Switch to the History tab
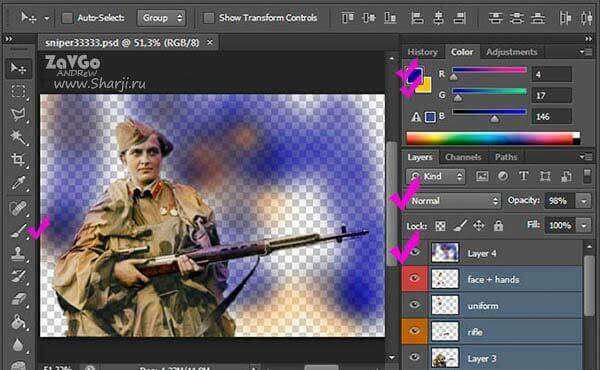Screen dimensions: 600x370 (422, 52)
